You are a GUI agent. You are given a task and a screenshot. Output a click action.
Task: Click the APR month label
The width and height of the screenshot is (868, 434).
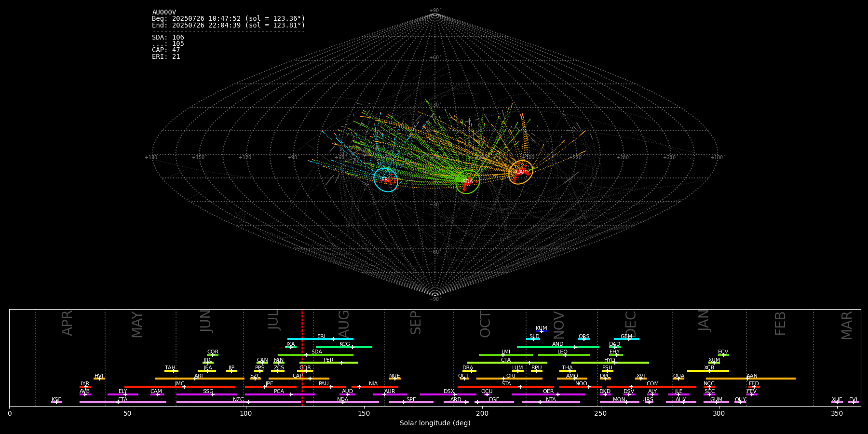pos(67,323)
